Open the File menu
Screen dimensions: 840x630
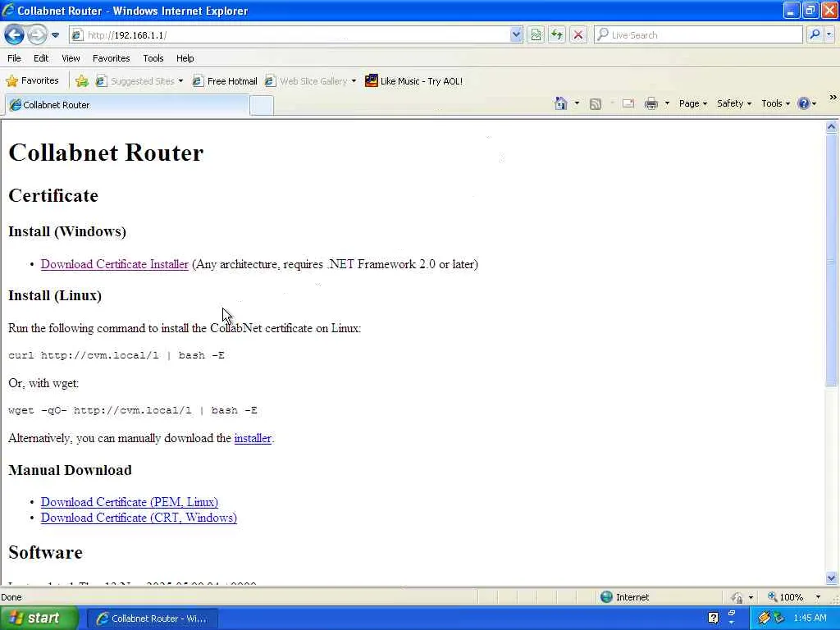coord(14,58)
